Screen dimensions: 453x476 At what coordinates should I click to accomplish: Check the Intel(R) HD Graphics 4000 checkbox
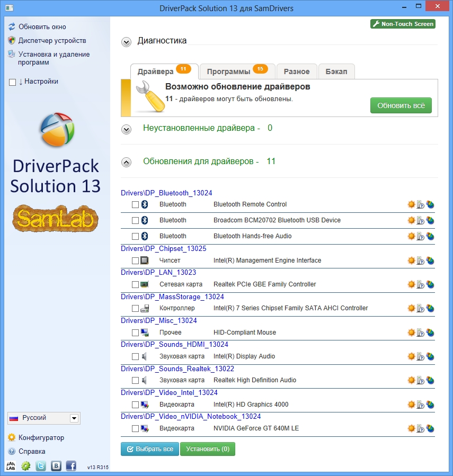pos(135,405)
